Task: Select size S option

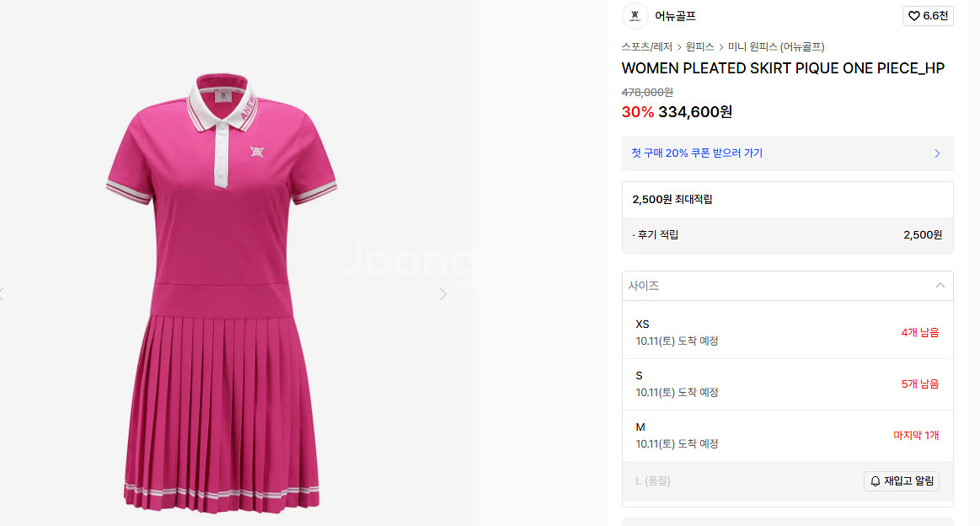Action: [x=788, y=384]
